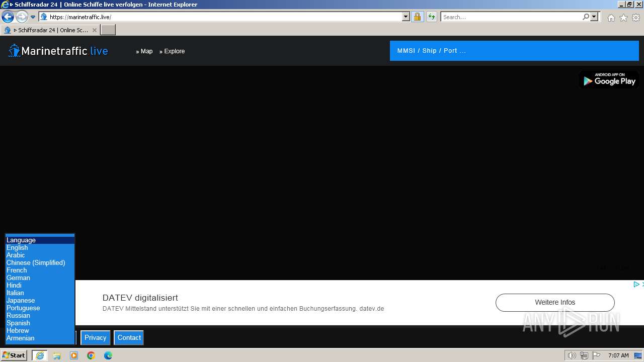Open the Tools gear icon
The image size is (644, 362).
(636, 18)
